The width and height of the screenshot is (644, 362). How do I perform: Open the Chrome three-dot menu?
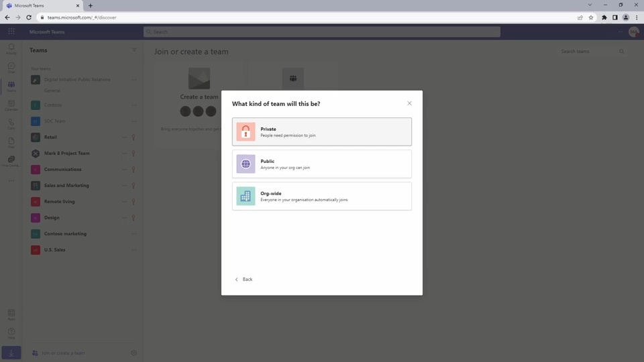[x=637, y=17]
